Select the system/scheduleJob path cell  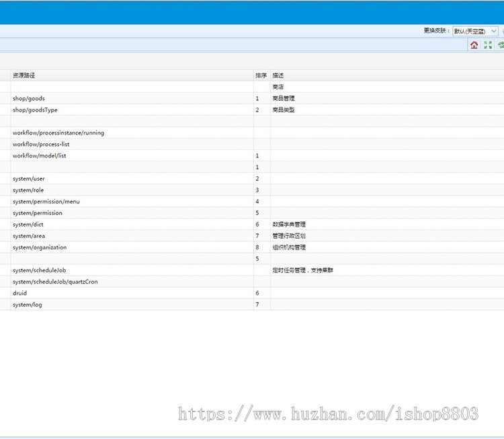coord(132,270)
